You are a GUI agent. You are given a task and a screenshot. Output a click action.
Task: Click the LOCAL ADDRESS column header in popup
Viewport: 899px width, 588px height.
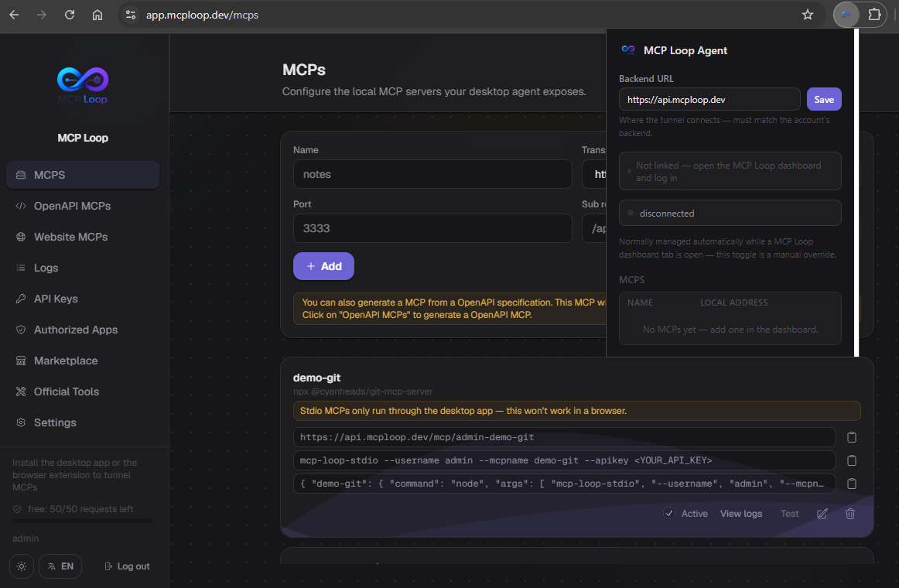click(x=733, y=303)
